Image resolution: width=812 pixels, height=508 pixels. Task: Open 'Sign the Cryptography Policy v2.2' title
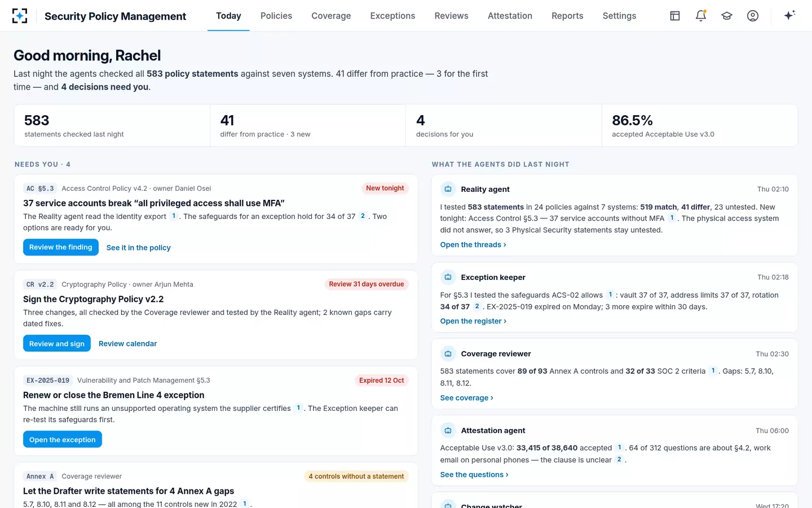[x=94, y=299]
